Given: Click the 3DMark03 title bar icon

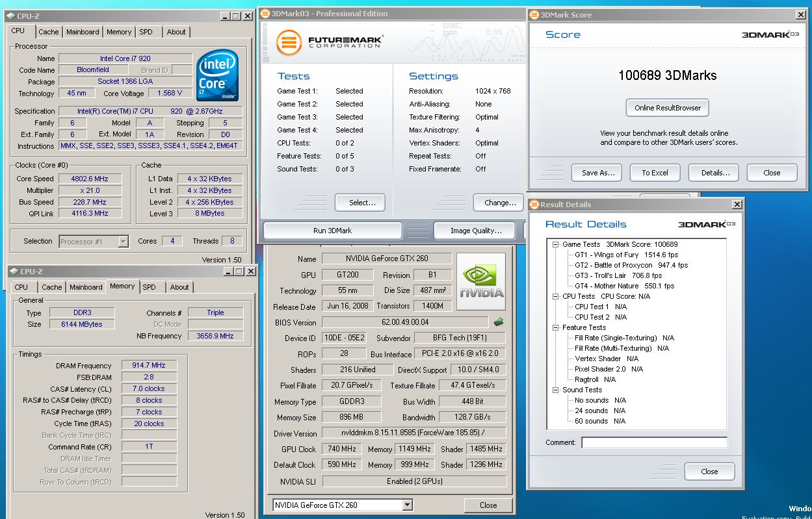Looking at the screenshot, I should tap(264, 14).
